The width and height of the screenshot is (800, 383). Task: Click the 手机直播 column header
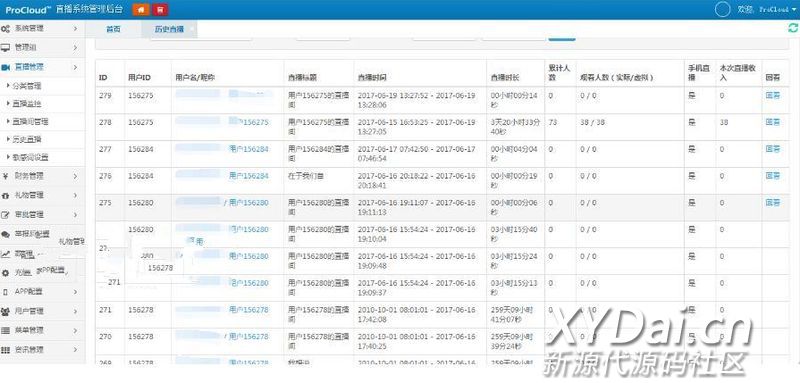point(698,72)
